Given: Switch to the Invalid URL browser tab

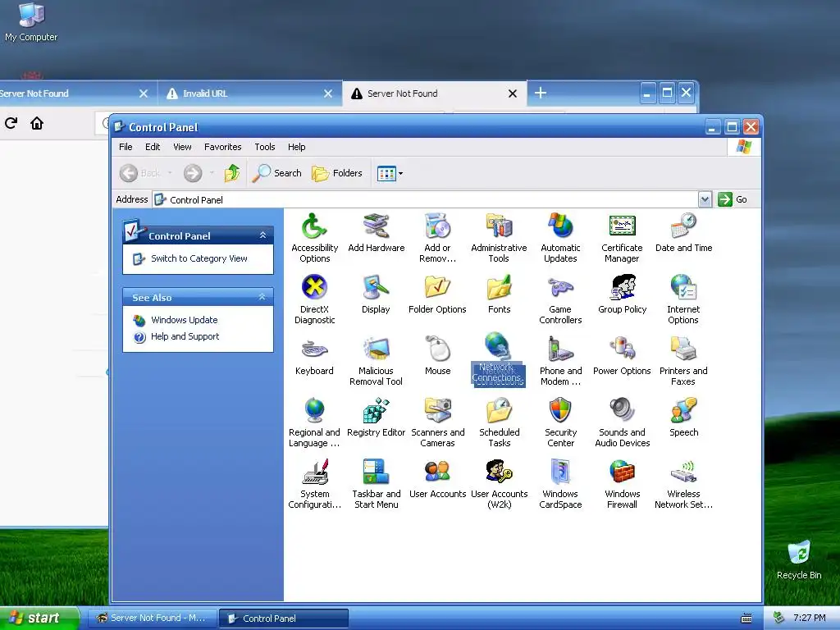Looking at the screenshot, I should coord(249,94).
